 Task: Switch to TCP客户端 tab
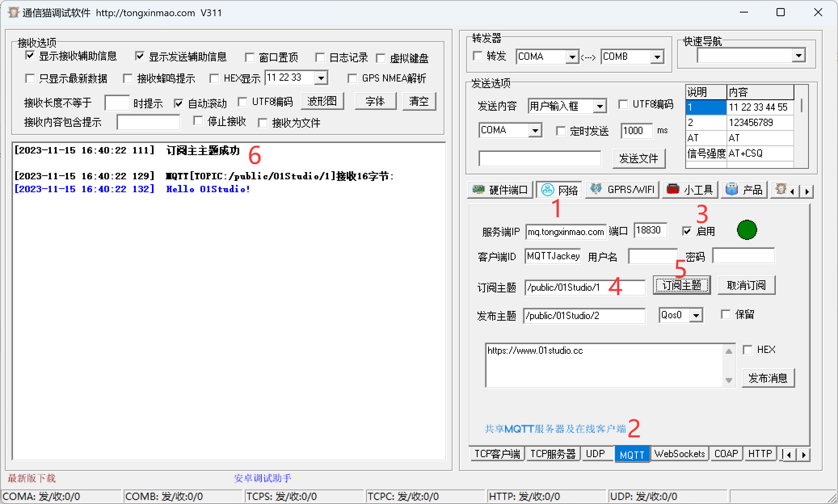point(497,454)
